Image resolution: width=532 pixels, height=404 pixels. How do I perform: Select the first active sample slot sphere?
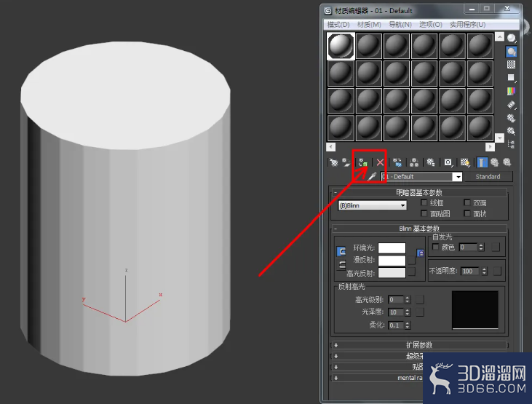click(341, 46)
